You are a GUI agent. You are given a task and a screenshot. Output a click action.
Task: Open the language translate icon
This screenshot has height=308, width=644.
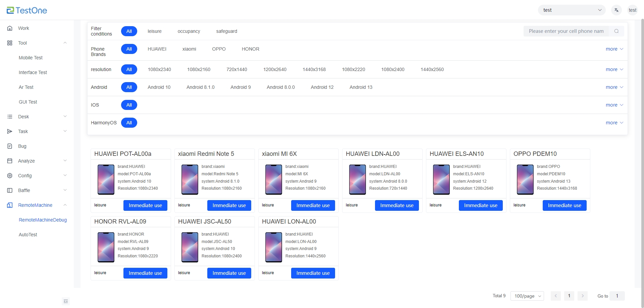[x=616, y=10]
